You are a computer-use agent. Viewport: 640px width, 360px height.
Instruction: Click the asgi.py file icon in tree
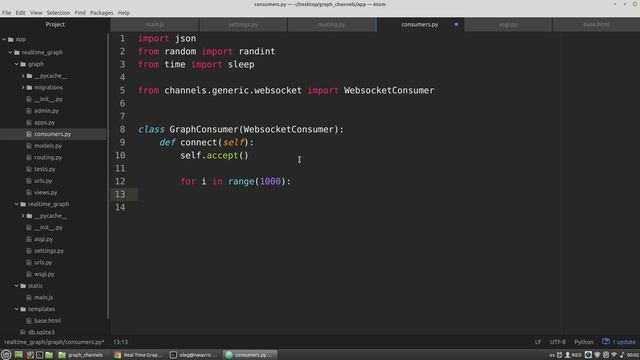coord(29,239)
